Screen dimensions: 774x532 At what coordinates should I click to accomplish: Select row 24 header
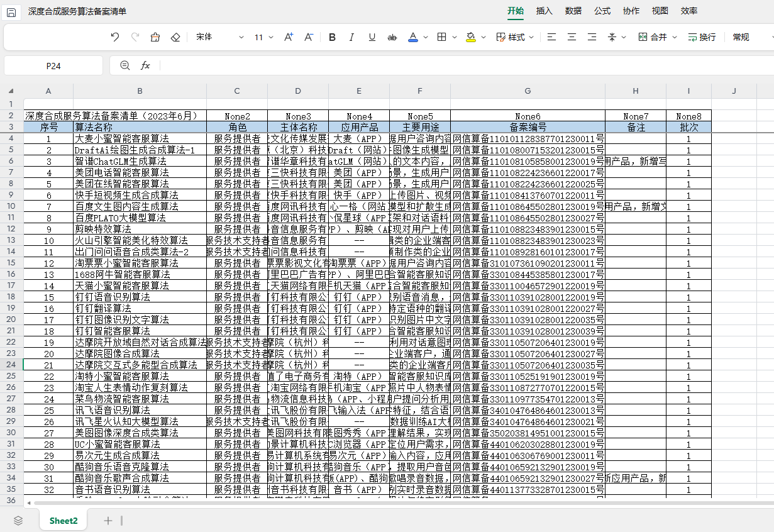[11, 365]
